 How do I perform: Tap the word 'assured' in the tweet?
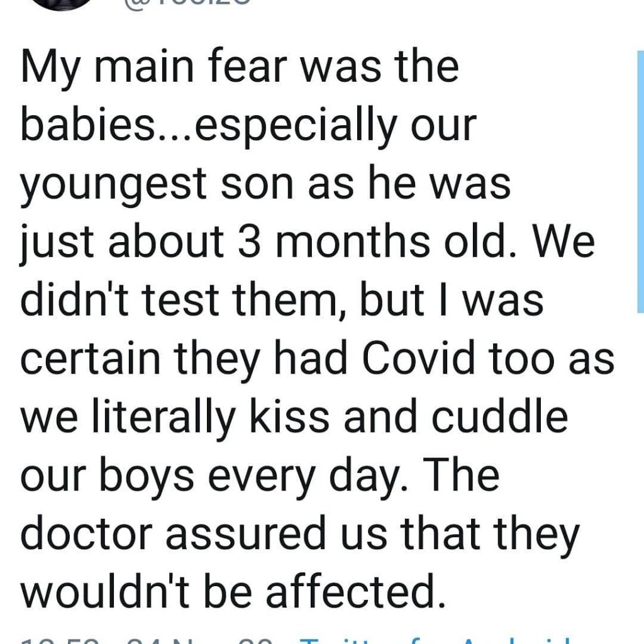click(246, 535)
